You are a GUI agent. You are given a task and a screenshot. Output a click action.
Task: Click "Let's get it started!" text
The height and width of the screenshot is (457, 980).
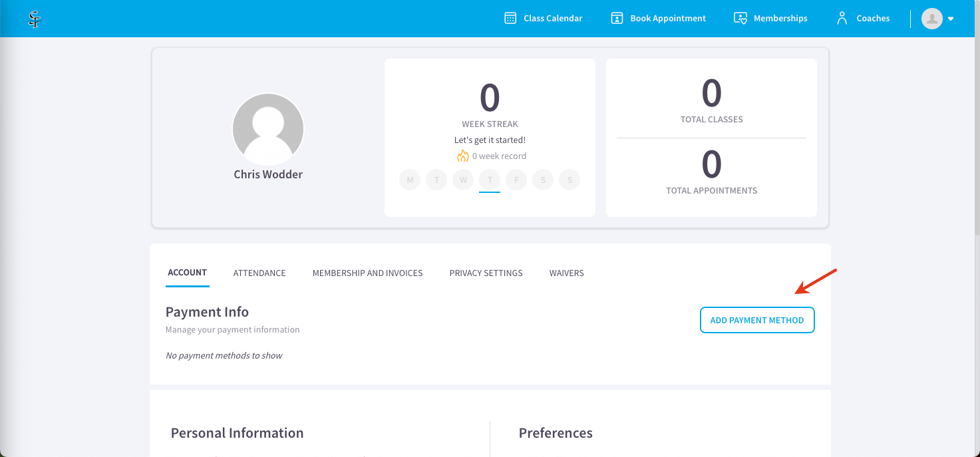pos(490,140)
